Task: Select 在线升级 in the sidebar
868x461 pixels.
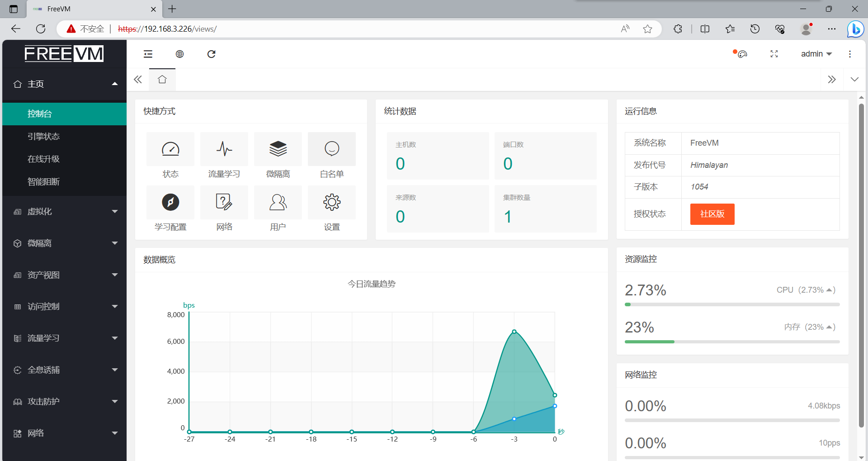Action: point(44,159)
